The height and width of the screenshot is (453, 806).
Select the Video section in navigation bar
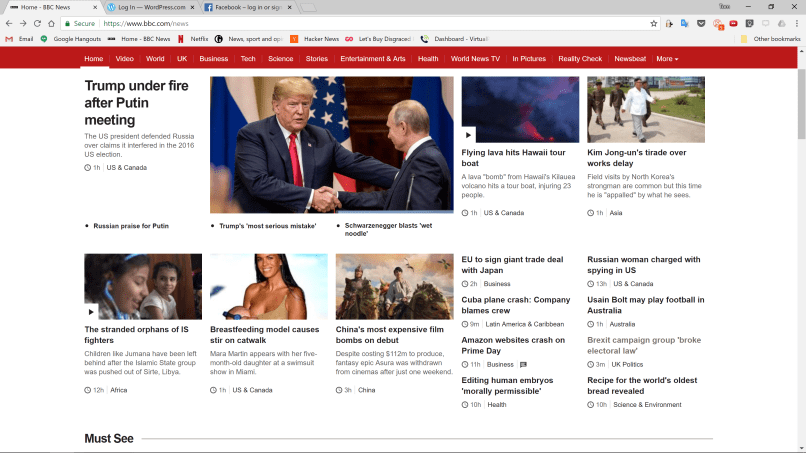pos(124,59)
